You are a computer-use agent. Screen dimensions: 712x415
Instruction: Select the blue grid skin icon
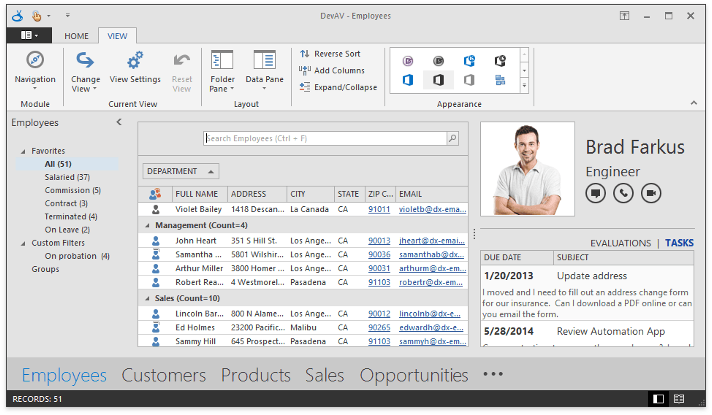[x=500, y=80]
